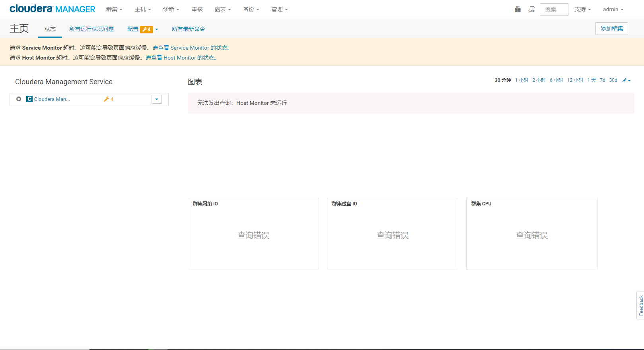The width and height of the screenshot is (644, 350).
Task: Click the 搜索 search field
Action: tap(554, 10)
